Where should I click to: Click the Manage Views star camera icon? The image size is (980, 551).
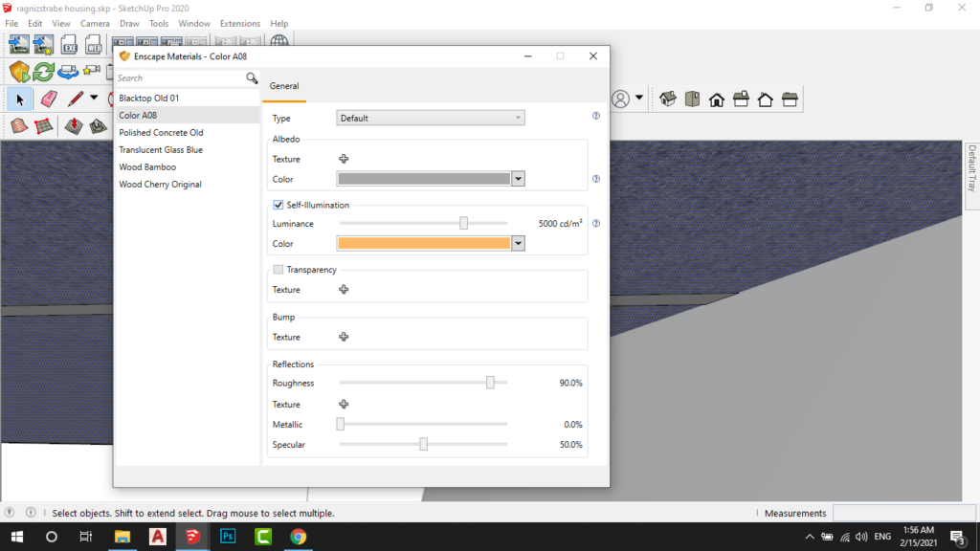point(92,71)
